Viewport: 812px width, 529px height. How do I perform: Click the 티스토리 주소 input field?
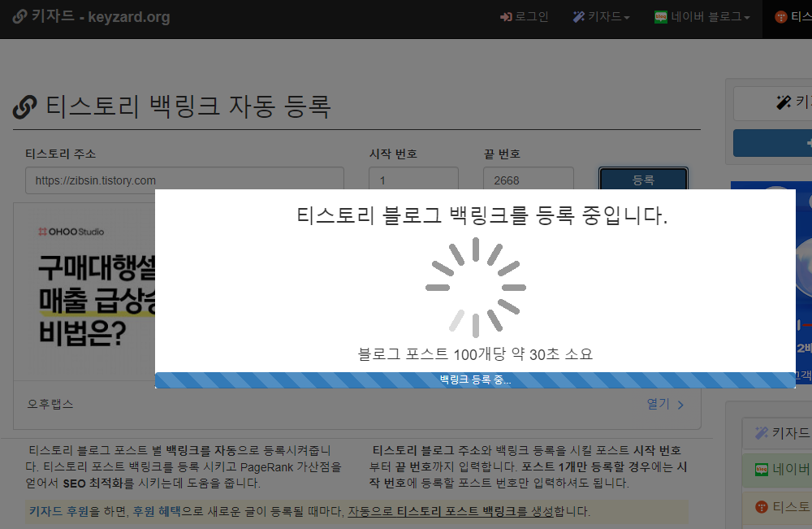(x=184, y=180)
